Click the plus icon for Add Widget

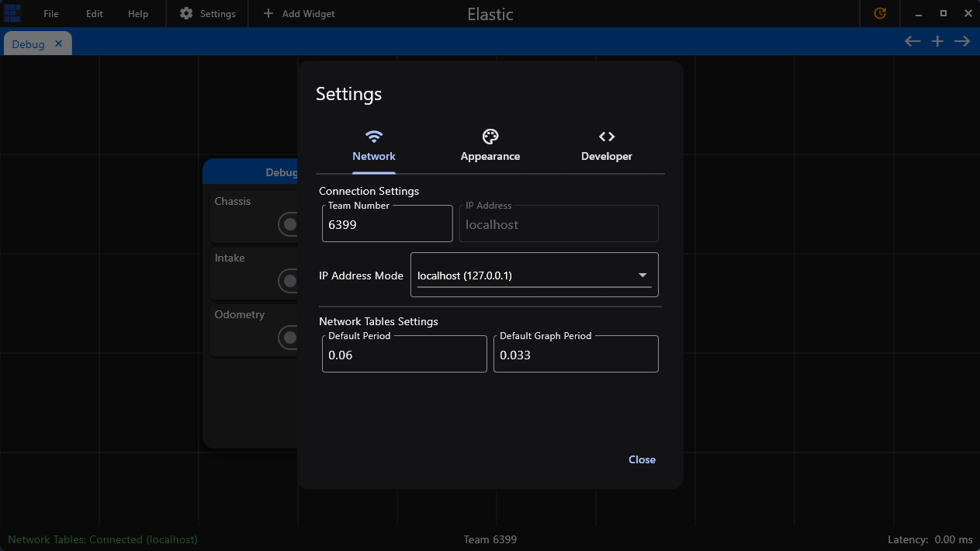pos(268,13)
